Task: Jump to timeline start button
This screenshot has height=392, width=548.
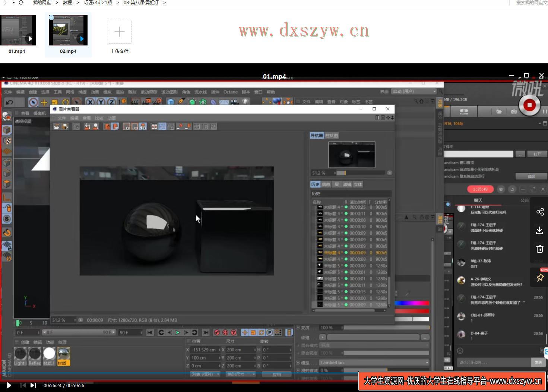Action: [x=150, y=332]
